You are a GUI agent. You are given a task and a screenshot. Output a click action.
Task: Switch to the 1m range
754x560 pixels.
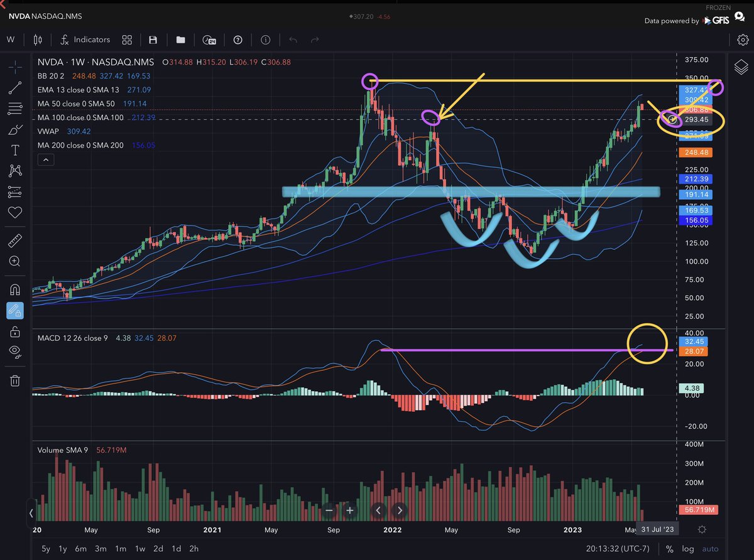120,549
